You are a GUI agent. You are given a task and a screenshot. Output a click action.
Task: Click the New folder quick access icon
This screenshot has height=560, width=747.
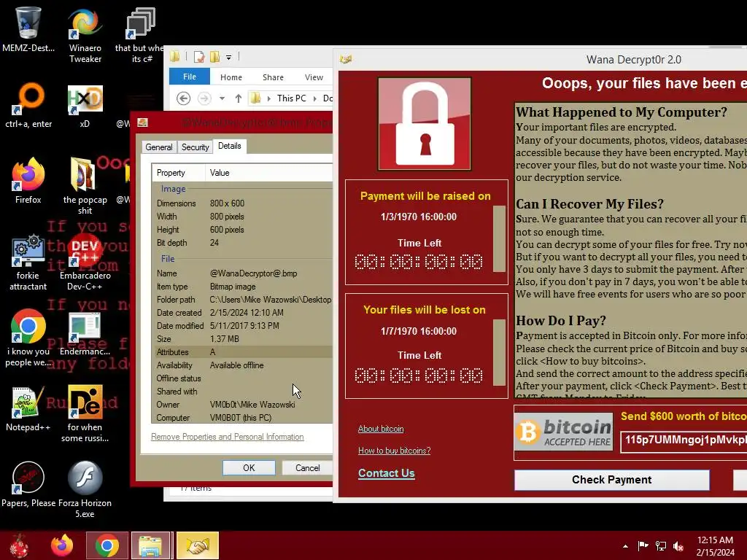click(215, 57)
